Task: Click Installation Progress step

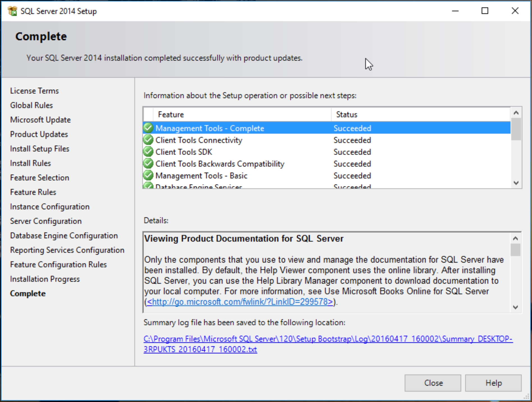Action: click(45, 279)
